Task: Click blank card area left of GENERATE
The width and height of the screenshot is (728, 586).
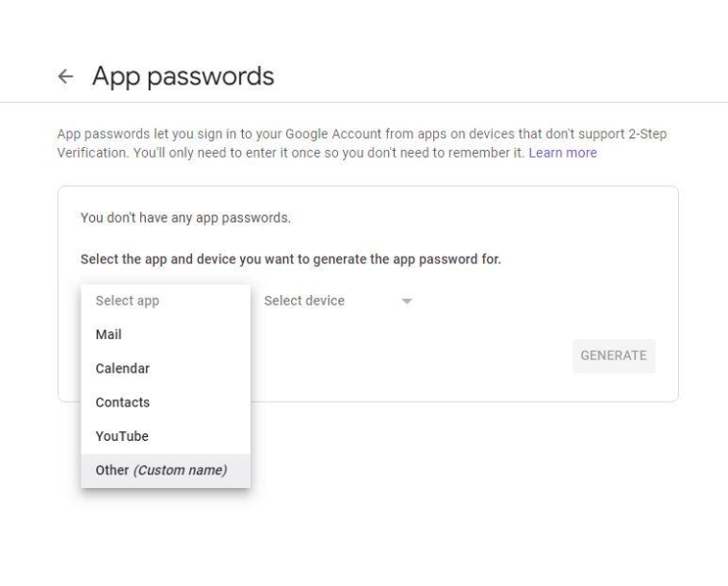Action: pyautogui.click(x=432, y=355)
